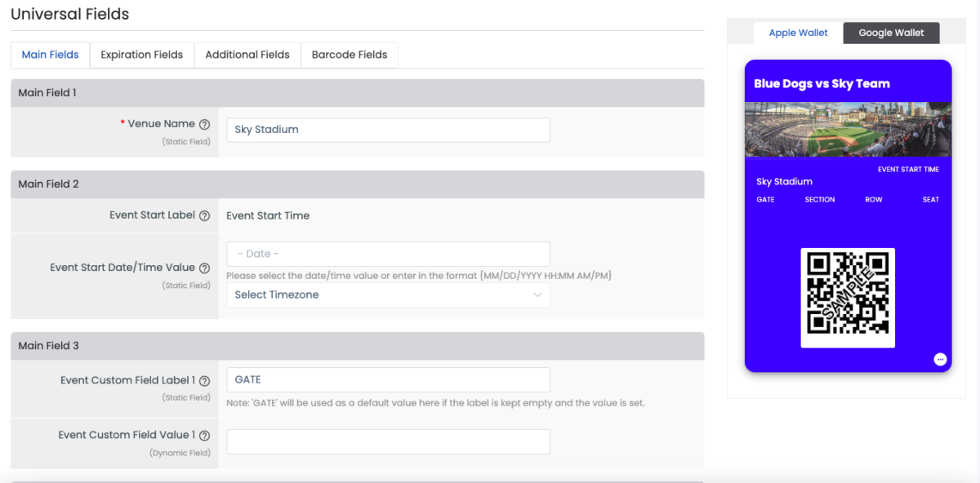Viewport: 980px width, 483px height.
Task: Select the GATE custom label input
Action: point(388,379)
